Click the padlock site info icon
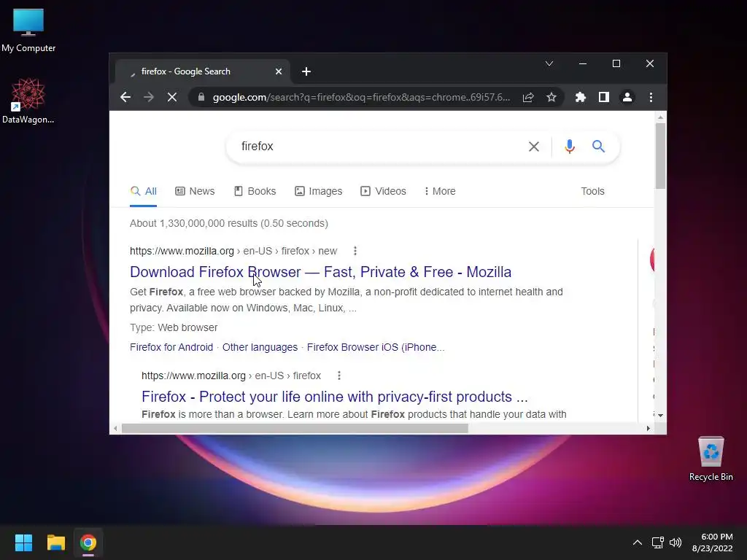Screen dimensions: 747x560 point(201,97)
